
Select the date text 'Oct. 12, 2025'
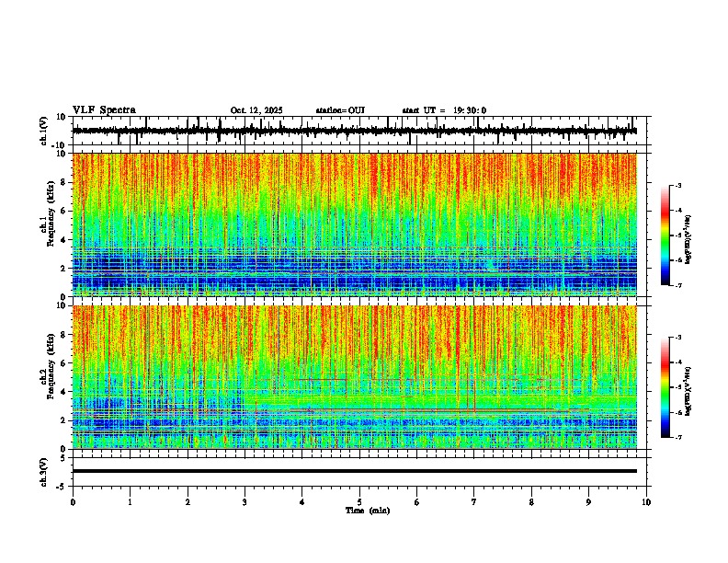click(256, 110)
